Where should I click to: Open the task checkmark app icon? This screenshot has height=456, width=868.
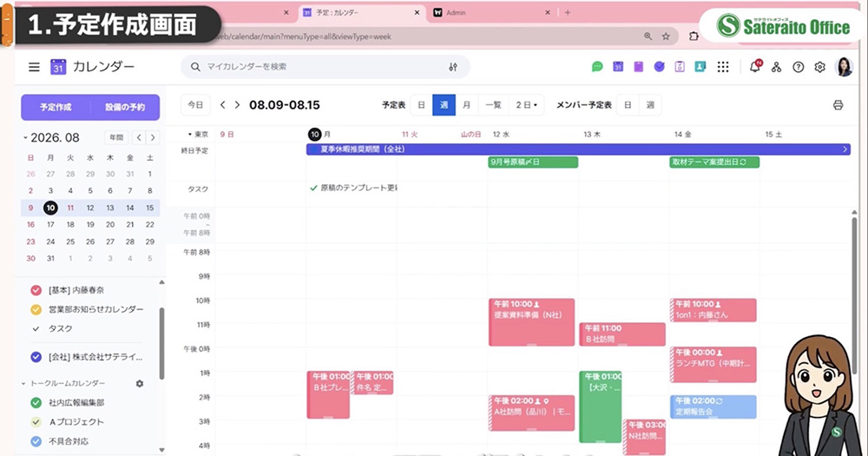[x=659, y=67]
